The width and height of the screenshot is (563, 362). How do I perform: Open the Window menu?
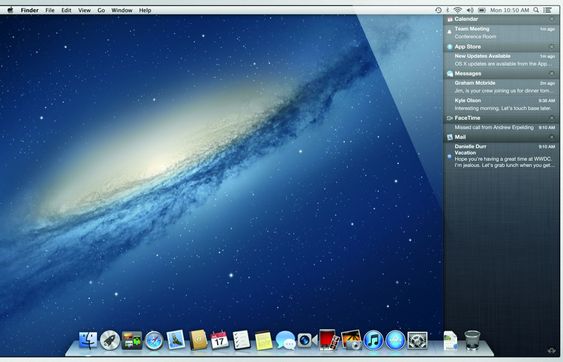click(x=122, y=10)
